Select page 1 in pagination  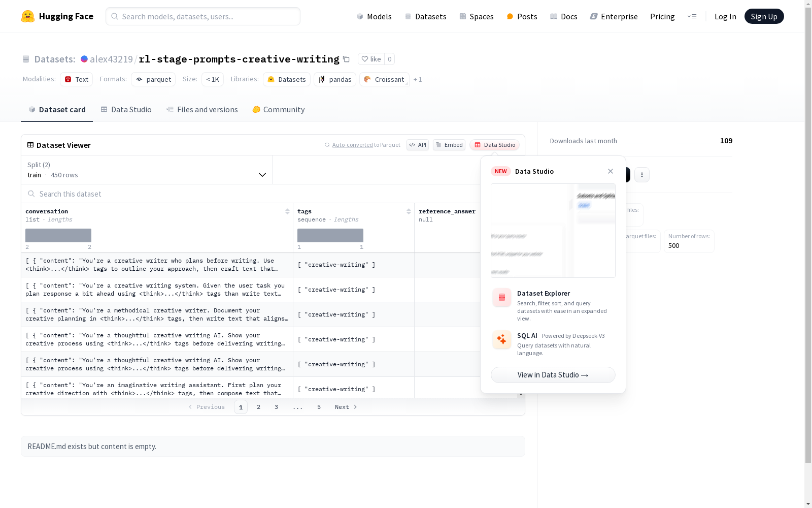tap(241, 407)
